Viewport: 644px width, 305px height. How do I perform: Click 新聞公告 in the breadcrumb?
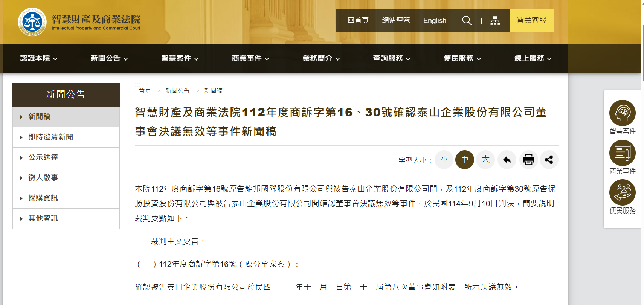pos(177,91)
